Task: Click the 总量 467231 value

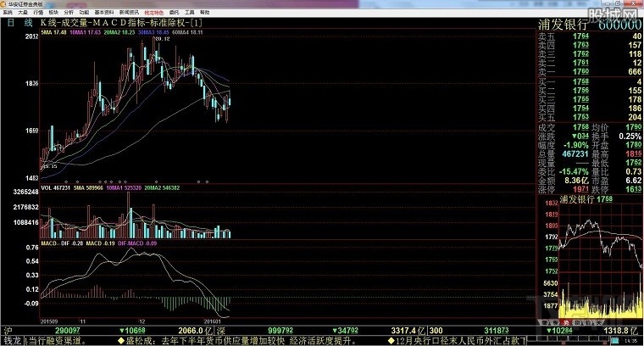Action: (x=575, y=154)
